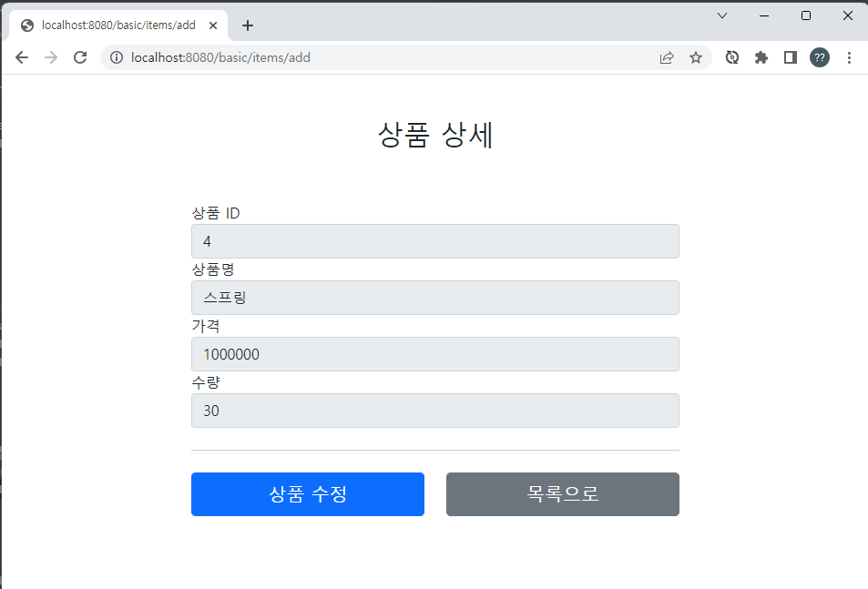The height and width of the screenshot is (589, 868).
Task: Maximize the browser window
Action: pyautogui.click(x=806, y=15)
